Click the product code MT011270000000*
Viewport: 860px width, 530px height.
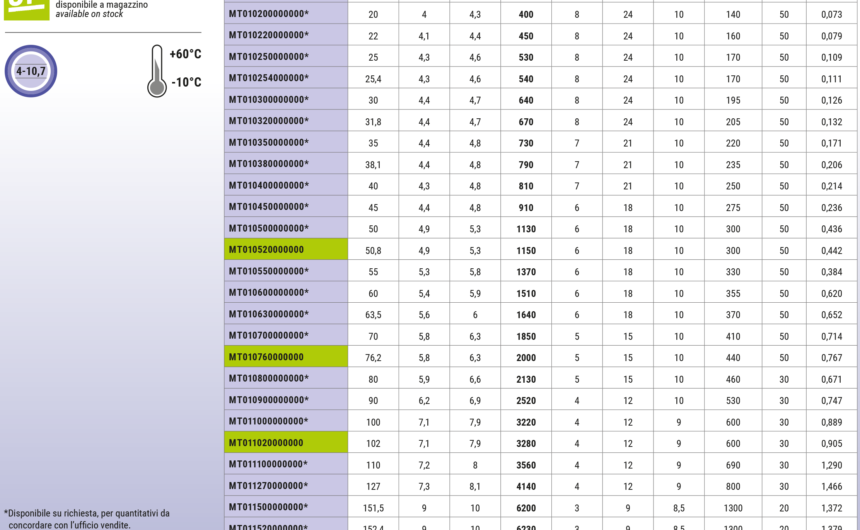[x=268, y=486]
